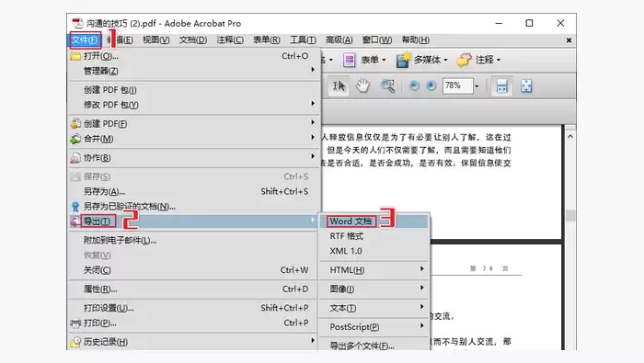Click the 78% zoom value field
644x363 pixels.
coord(457,85)
